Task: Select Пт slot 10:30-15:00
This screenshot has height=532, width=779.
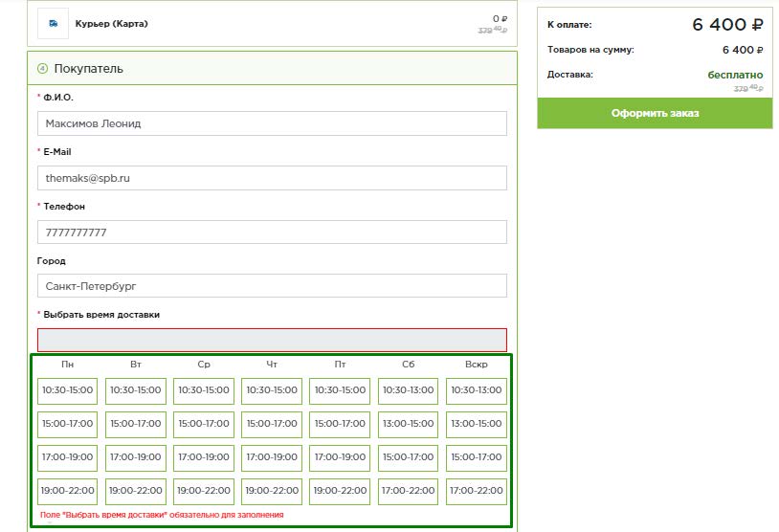Action: [340, 391]
